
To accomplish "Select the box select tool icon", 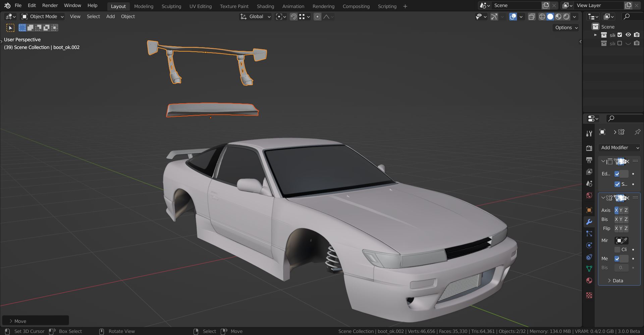I will (x=10, y=28).
